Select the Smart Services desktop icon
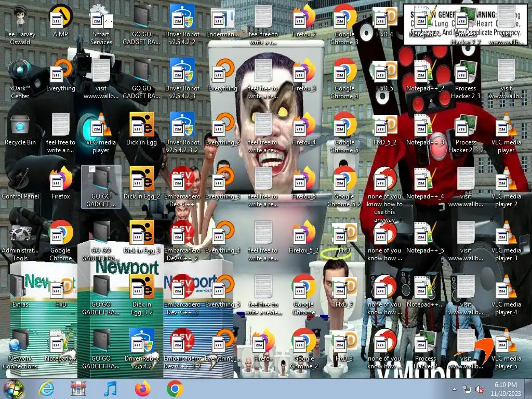This screenshot has width=532, height=399. [101, 25]
